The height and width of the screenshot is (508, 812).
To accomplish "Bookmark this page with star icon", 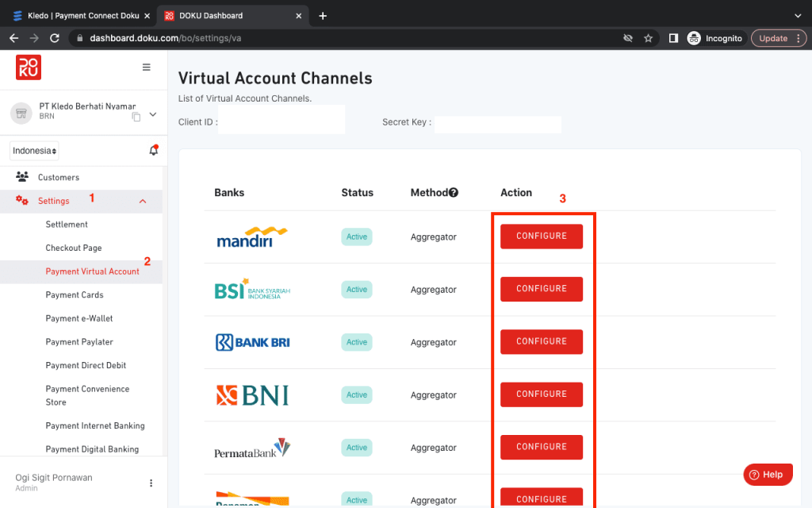I will point(649,38).
